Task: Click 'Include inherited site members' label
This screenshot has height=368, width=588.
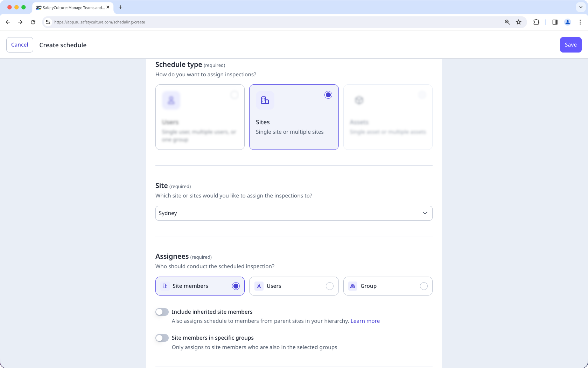Action: pos(212,312)
